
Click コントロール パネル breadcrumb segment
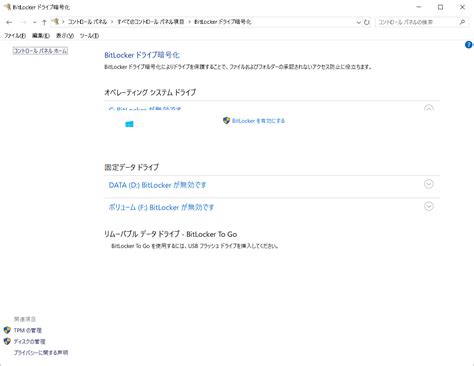(87, 22)
